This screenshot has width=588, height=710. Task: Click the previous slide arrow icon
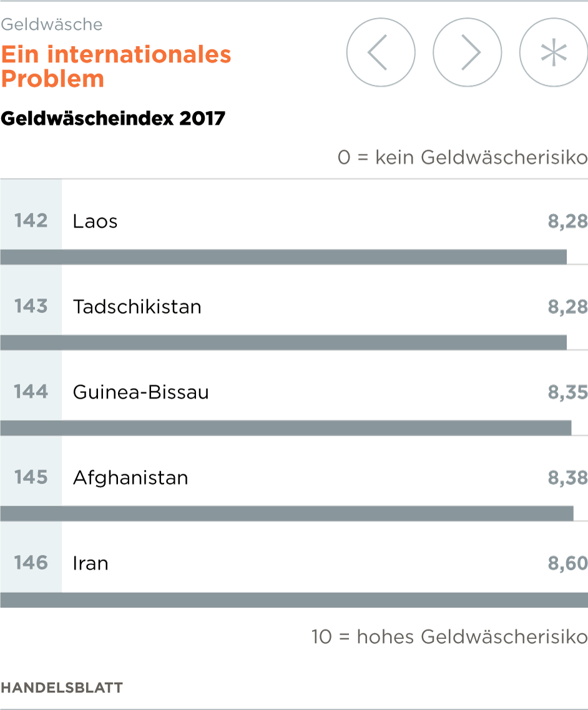point(380,53)
